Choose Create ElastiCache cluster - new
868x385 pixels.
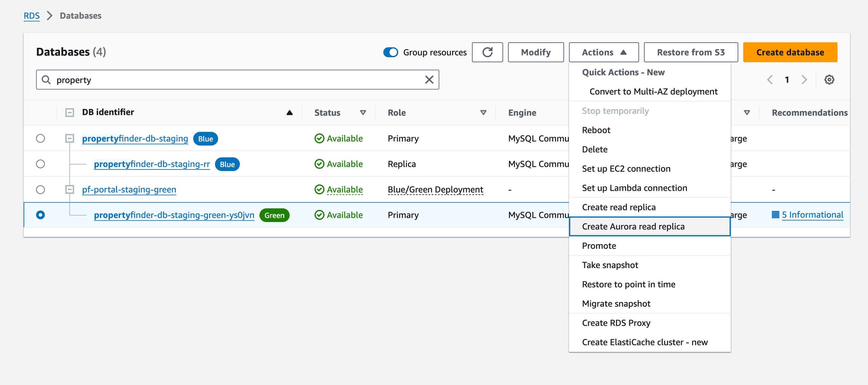650,342
